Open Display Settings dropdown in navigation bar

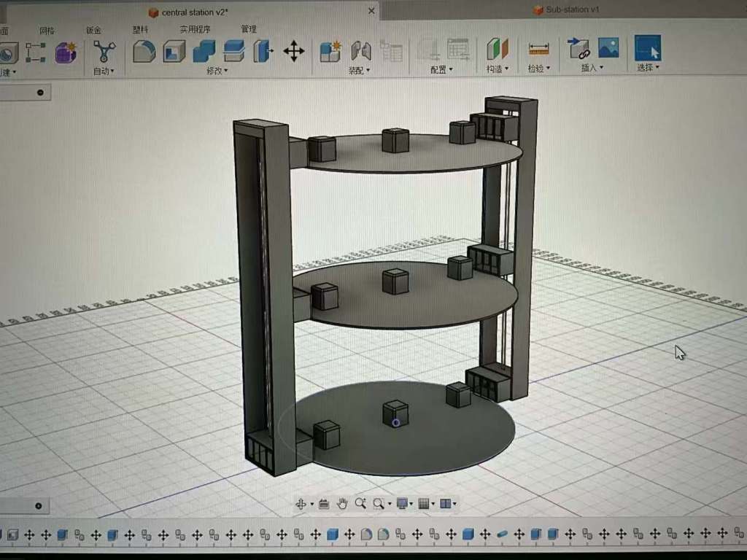point(403,504)
